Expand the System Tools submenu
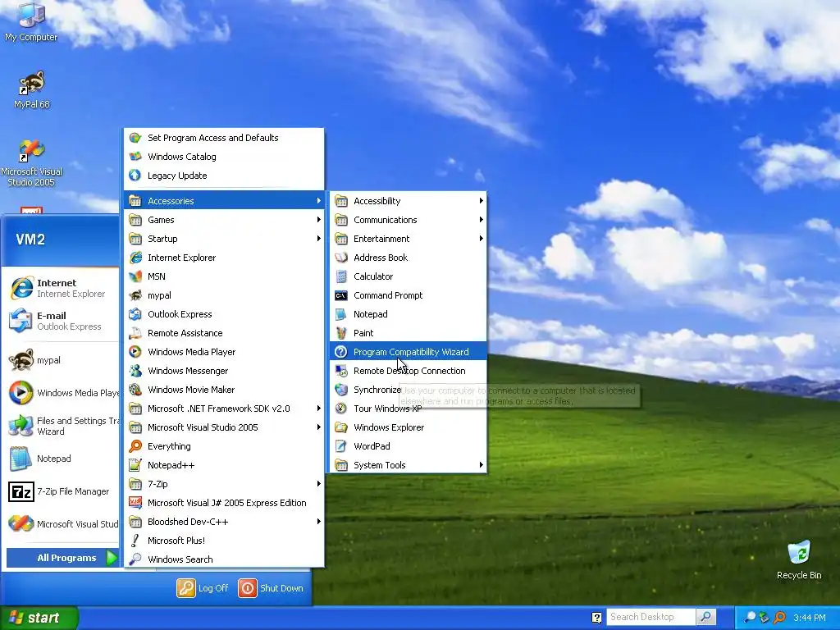The image size is (840, 630). (x=409, y=465)
